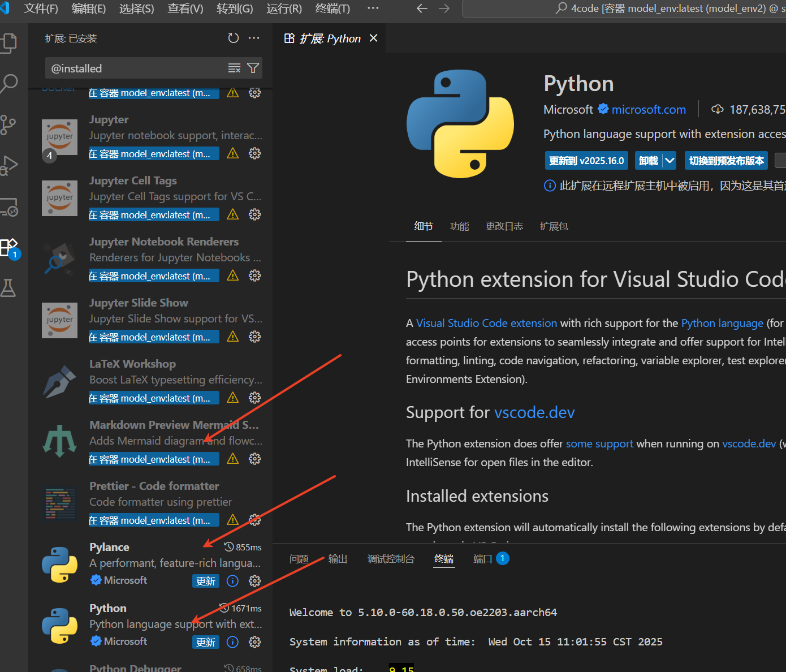Click 切换到预发布版本 button
This screenshot has width=786, height=672.
(x=727, y=161)
